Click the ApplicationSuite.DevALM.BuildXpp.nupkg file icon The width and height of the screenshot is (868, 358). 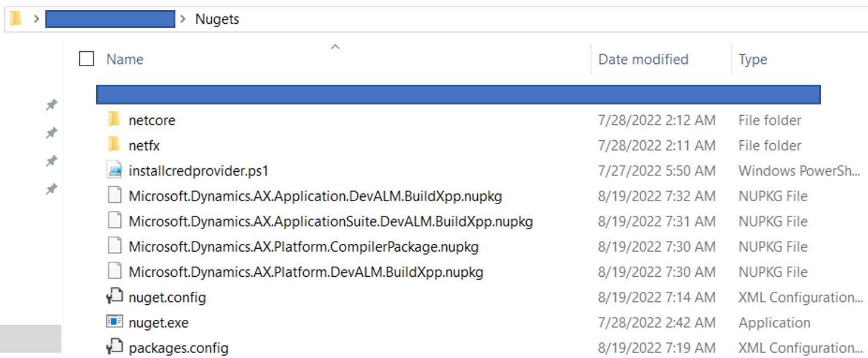click(114, 221)
